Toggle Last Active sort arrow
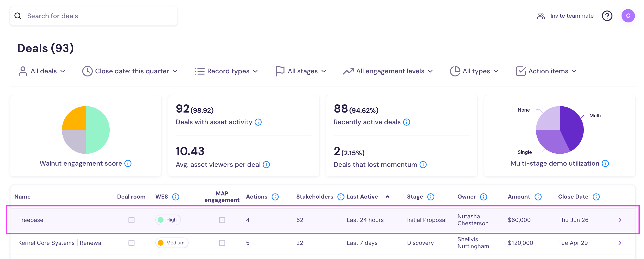This screenshot has width=644, height=259. coord(387,197)
